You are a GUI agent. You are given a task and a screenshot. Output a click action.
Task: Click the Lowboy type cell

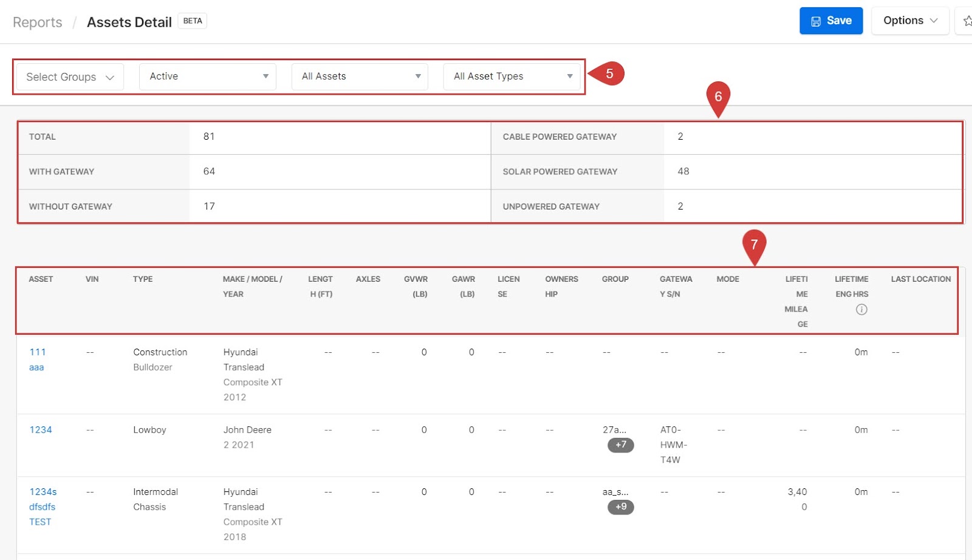coord(149,430)
